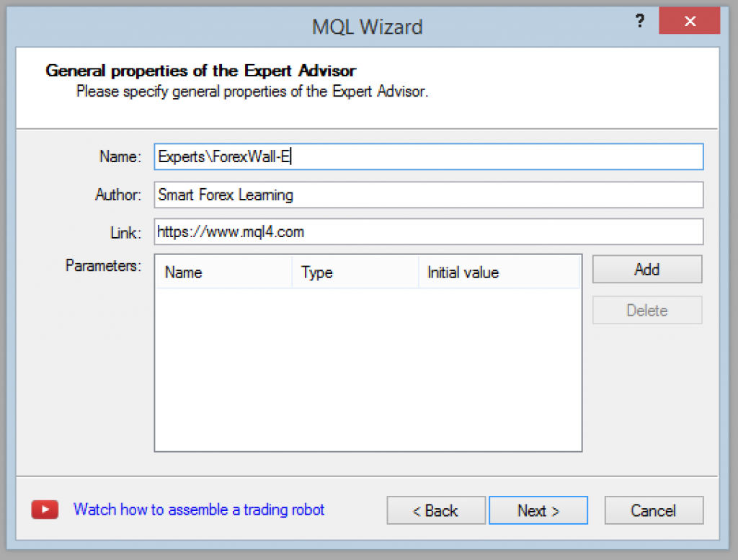Click the Author label
Screen dimensions: 738x560
(118, 195)
